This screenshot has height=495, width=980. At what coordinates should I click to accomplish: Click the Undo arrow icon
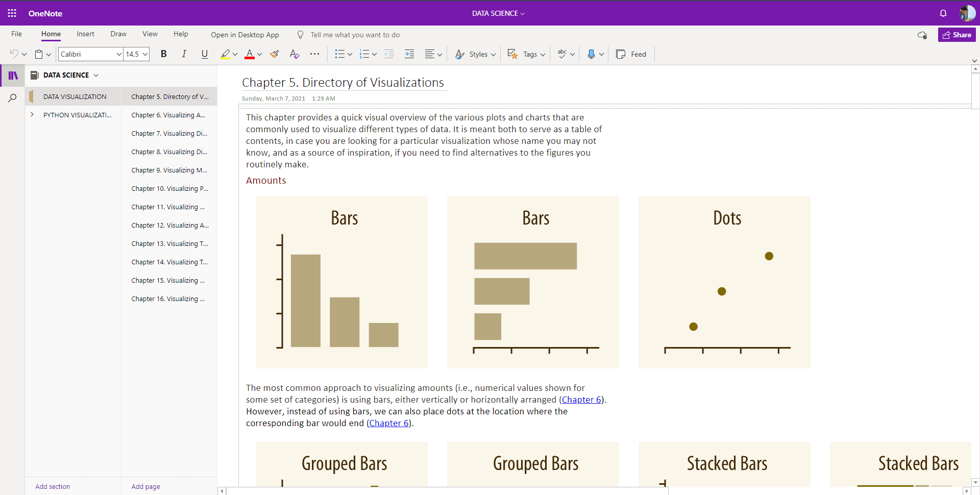coord(14,54)
